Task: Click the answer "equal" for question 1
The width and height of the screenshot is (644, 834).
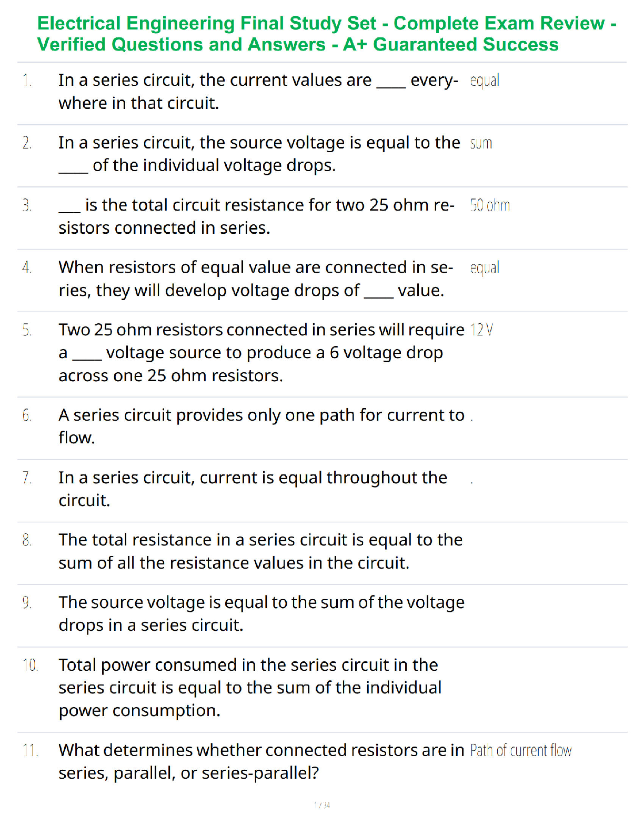Action: 485,81
